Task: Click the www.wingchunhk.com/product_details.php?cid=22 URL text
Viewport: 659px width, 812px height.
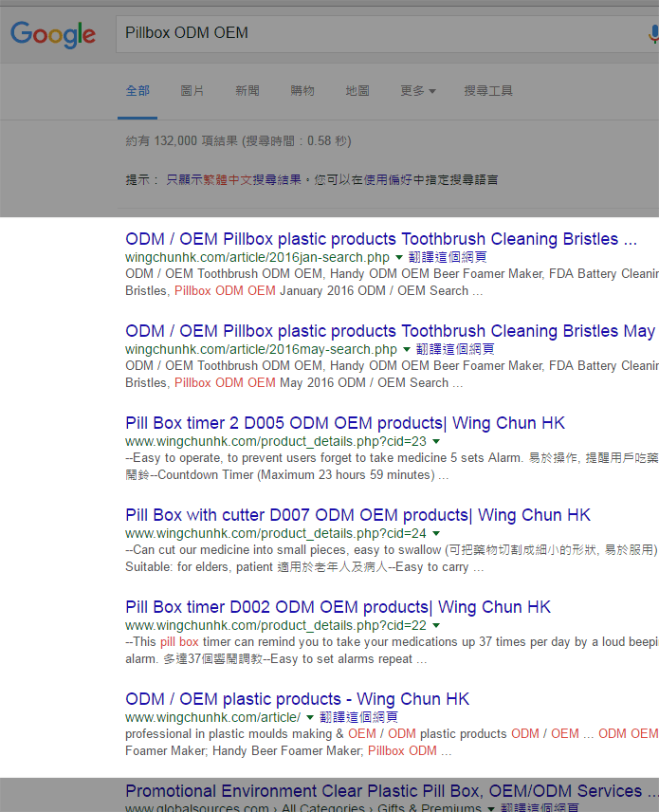Action: [x=276, y=625]
